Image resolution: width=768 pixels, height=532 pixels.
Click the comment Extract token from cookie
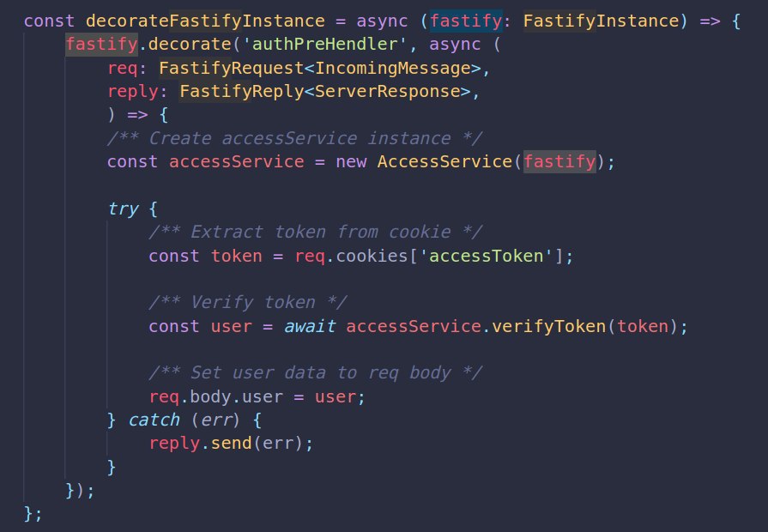316,232
